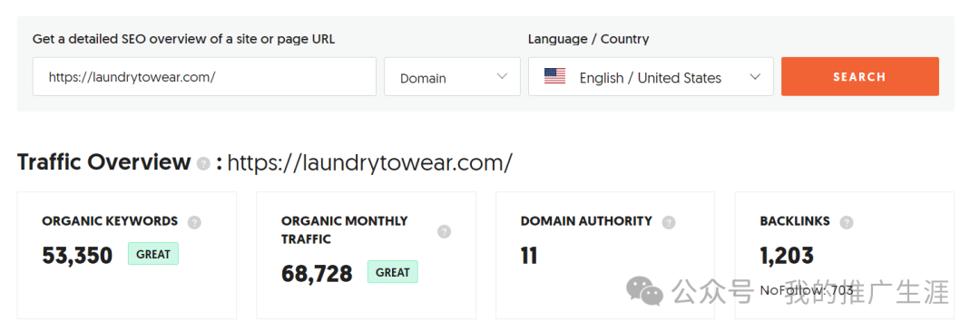Open the English / United States language selector
Viewport: 980px width, 331px height.
pyautogui.click(x=651, y=76)
